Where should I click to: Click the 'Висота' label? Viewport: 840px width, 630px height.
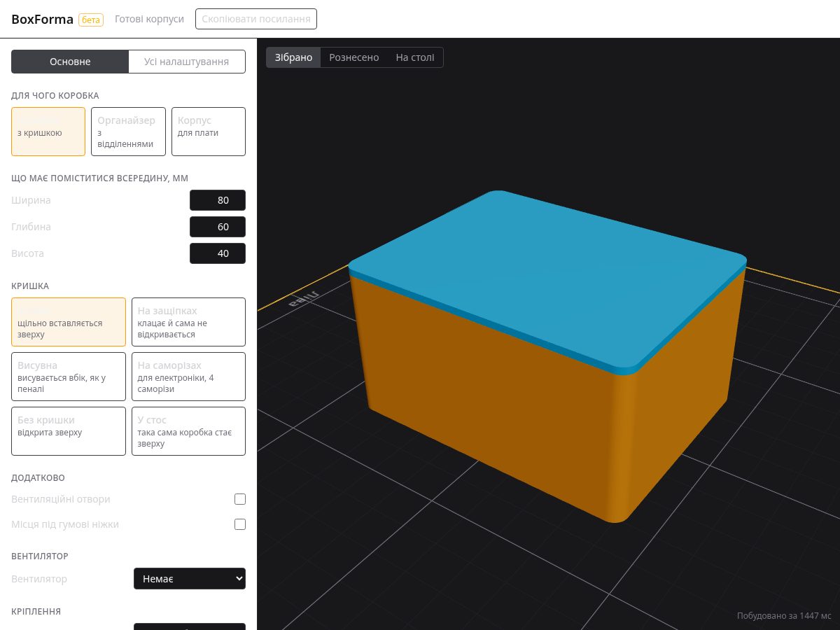[x=27, y=253]
